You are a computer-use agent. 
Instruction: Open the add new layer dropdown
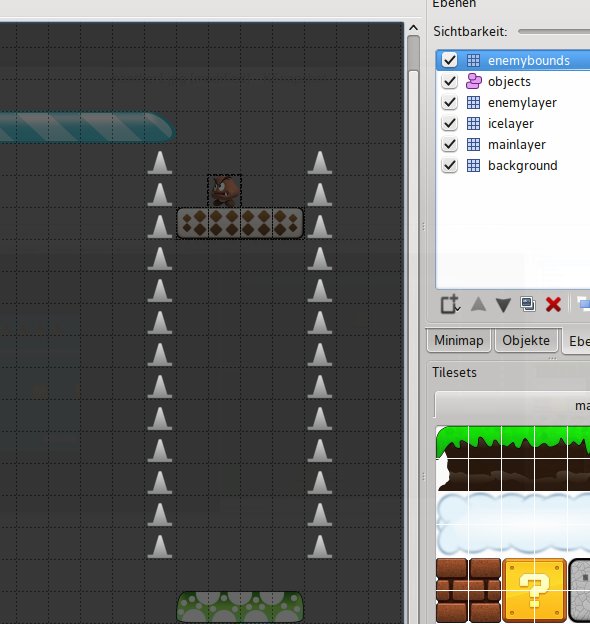click(451, 305)
